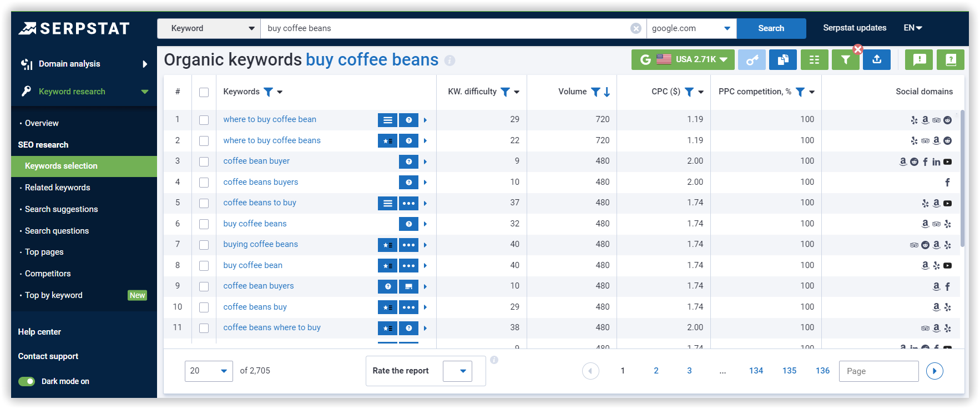Disable the Dark mode toggle

[27, 381]
